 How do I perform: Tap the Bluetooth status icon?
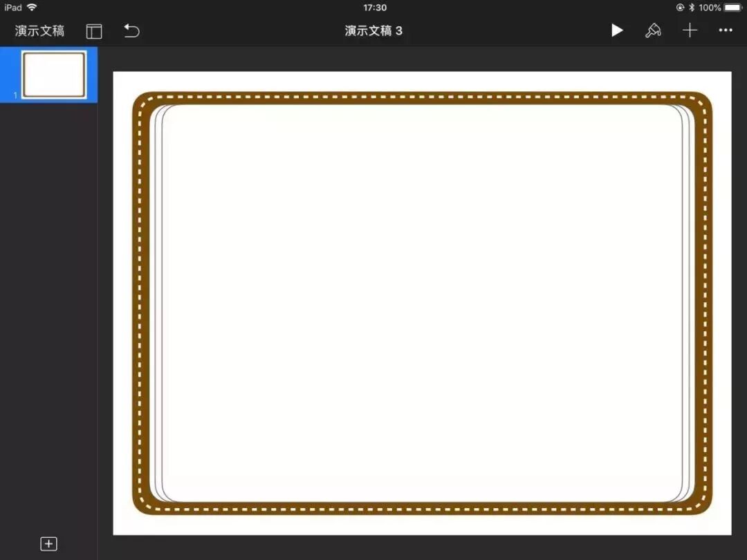(691, 8)
